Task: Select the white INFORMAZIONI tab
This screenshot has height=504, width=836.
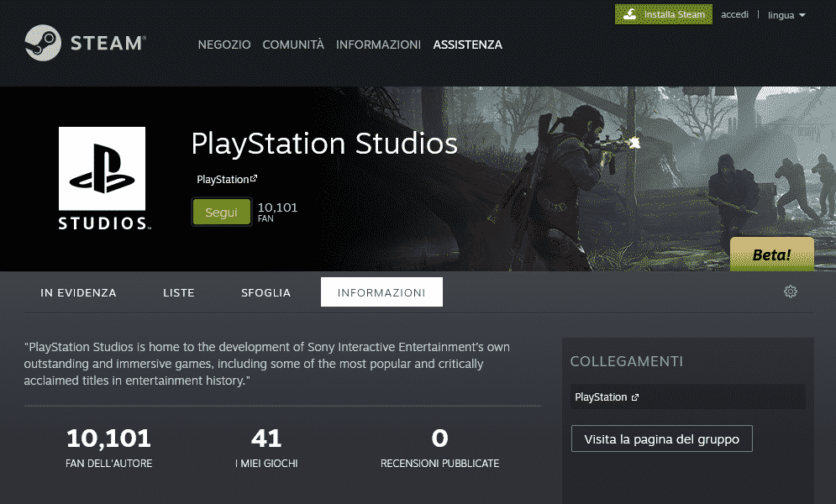Action: click(381, 293)
